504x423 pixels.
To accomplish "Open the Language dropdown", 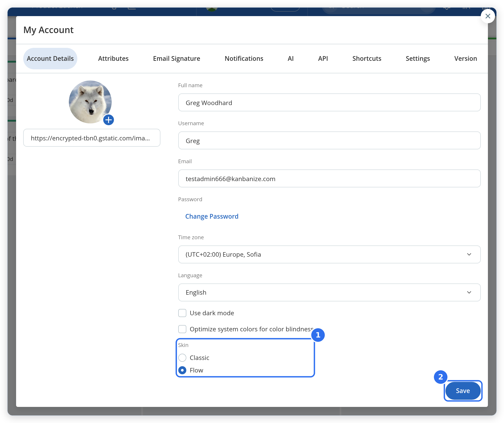I will coord(329,292).
